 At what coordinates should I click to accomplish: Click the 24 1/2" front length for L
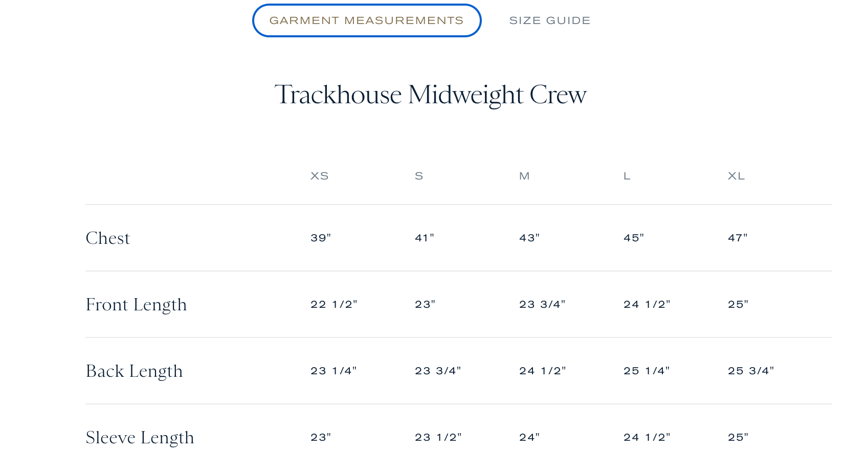(646, 304)
